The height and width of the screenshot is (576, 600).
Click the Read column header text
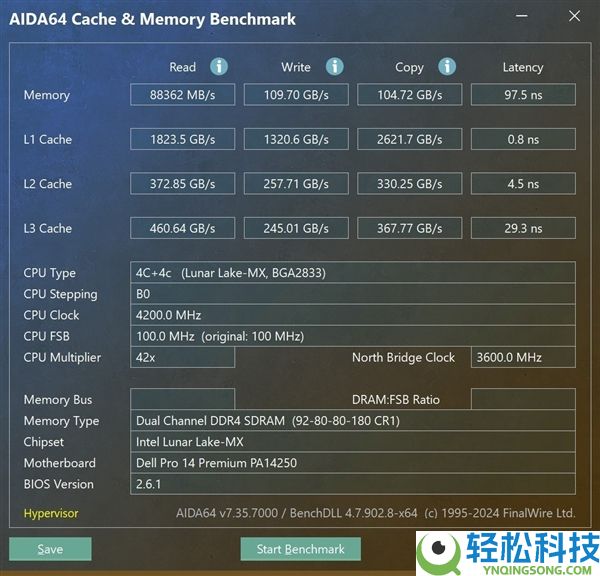[183, 67]
